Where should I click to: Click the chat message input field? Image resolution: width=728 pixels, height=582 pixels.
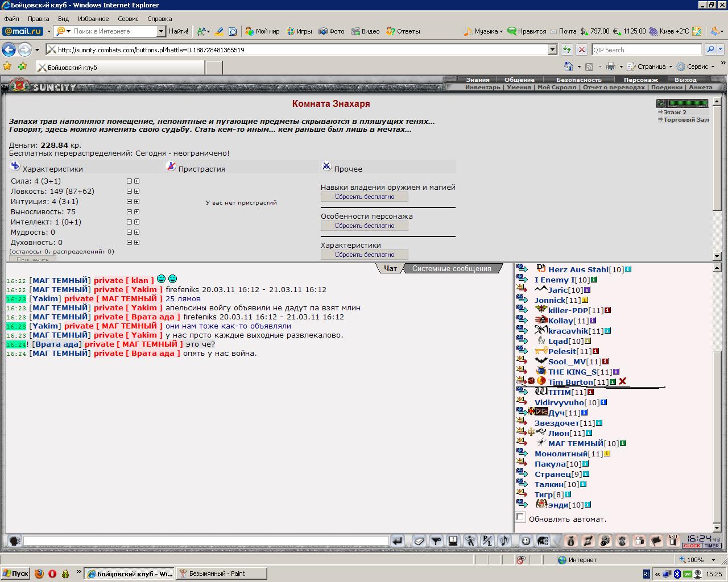tap(206, 541)
